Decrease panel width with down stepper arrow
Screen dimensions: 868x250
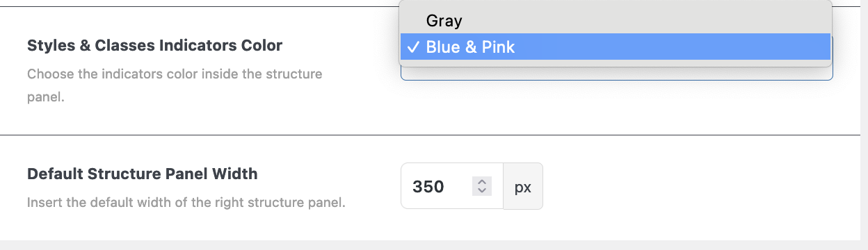pyautogui.click(x=482, y=191)
